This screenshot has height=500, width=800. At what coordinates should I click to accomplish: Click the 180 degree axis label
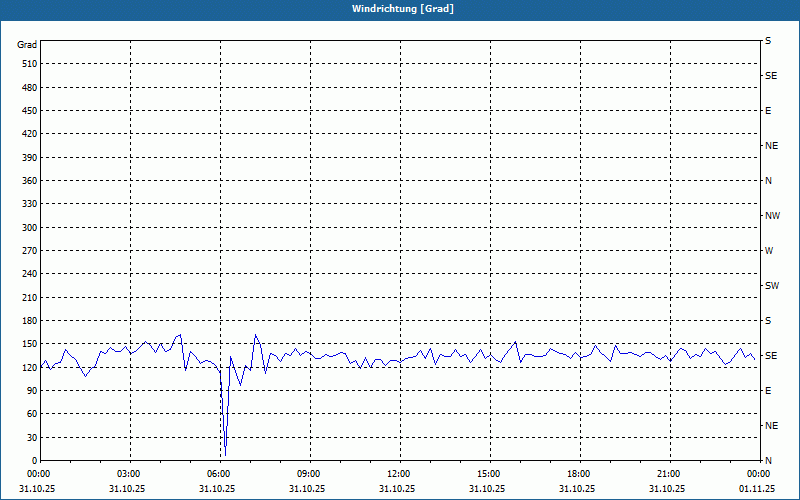pyautogui.click(x=30, y=321)
